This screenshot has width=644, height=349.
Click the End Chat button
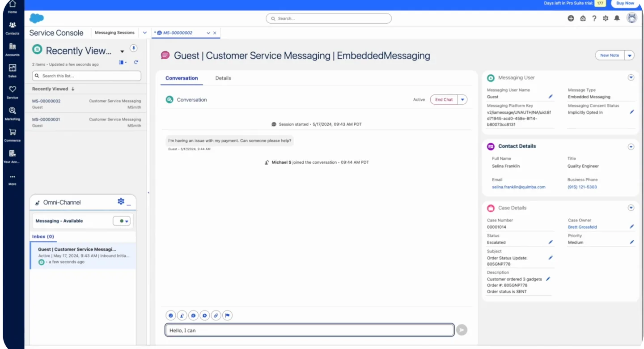click(444, 100)
